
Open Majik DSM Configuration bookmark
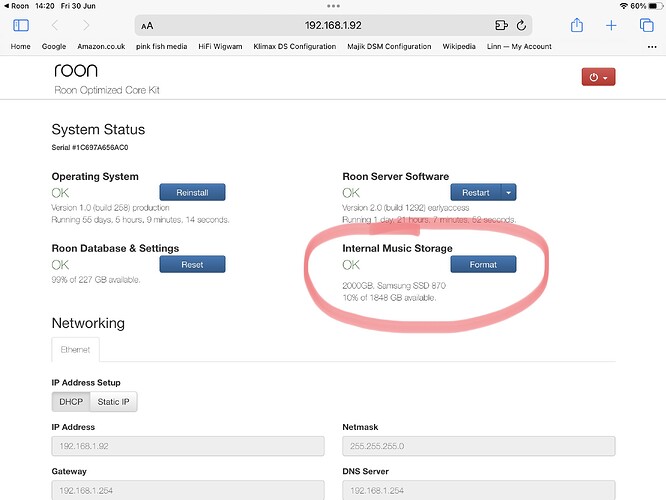tap(389, 46)
